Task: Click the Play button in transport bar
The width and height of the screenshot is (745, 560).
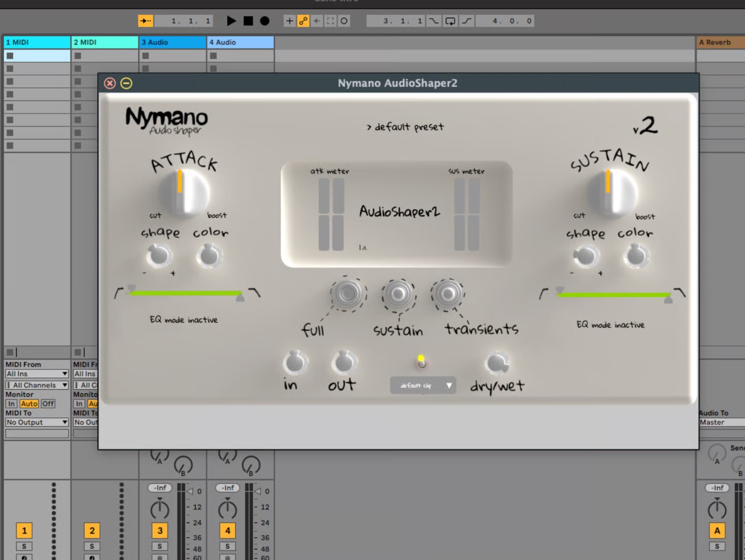Action: tap(231, 21)
